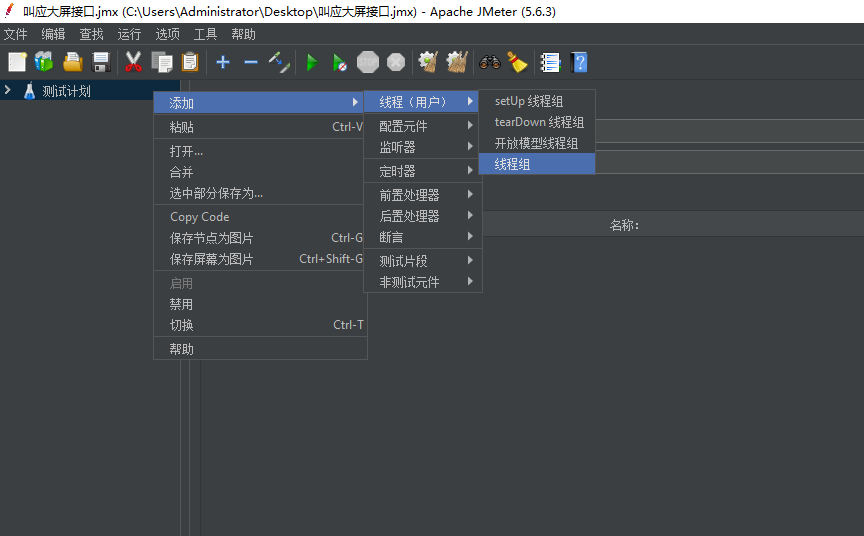Screen dimensions: 864x536
Task: Click the Open file folder icon
Action: point(73,62)
